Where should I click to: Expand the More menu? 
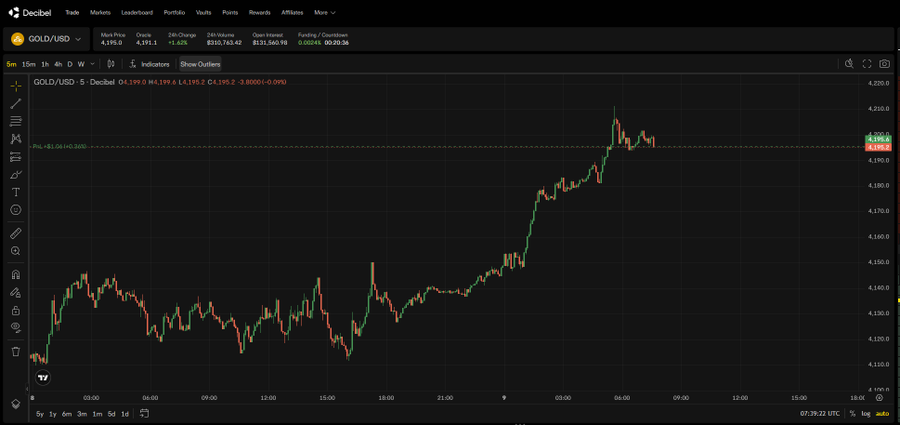coord(325,12)
